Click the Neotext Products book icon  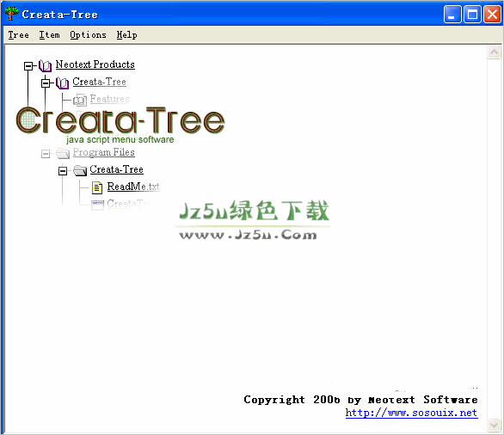[x=45, y=65]
